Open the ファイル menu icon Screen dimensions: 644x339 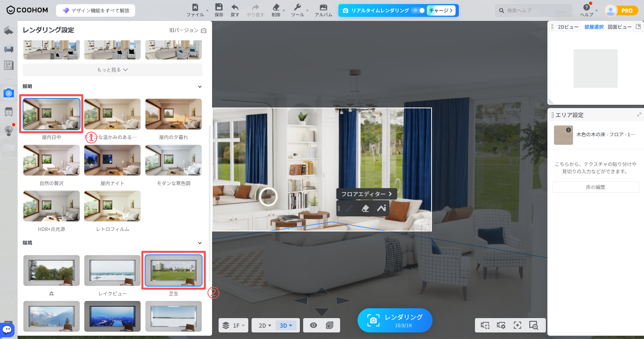(x=195, y=7)
